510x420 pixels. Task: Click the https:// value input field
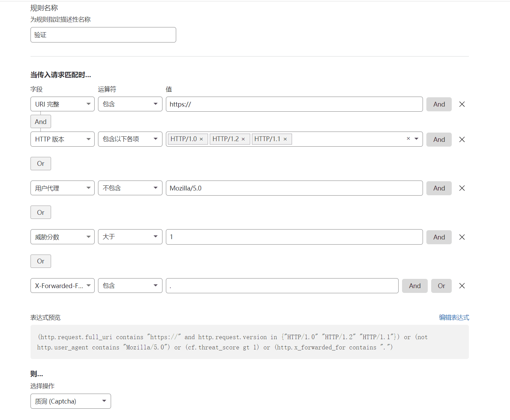pos(294,104)
